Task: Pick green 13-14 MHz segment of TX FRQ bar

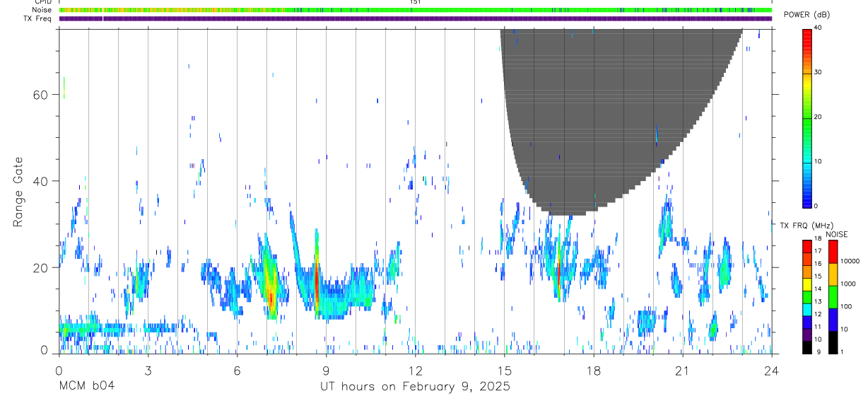Action: (807, 297)
